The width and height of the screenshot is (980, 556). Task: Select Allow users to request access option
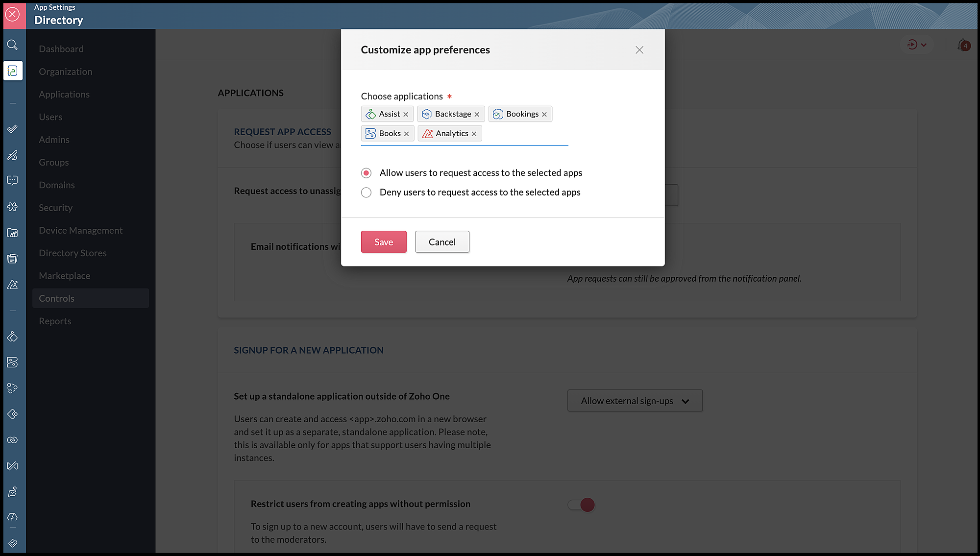(x=366, y=173)
